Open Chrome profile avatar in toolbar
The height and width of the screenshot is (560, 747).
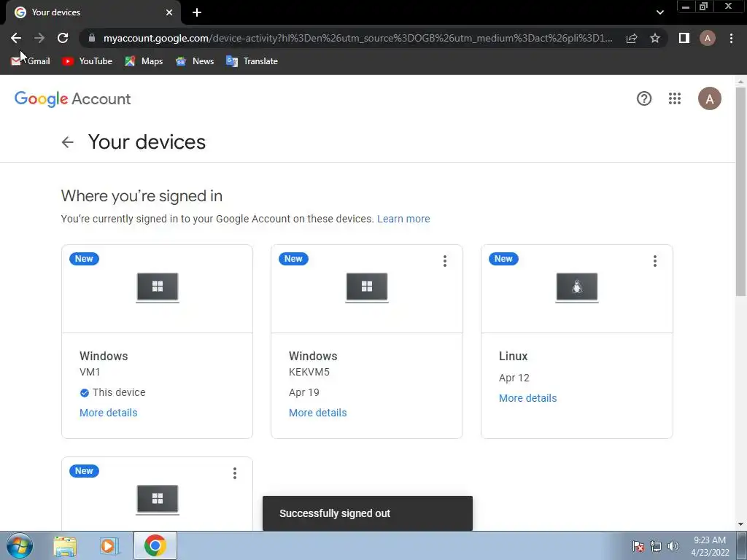pos(708,38)
